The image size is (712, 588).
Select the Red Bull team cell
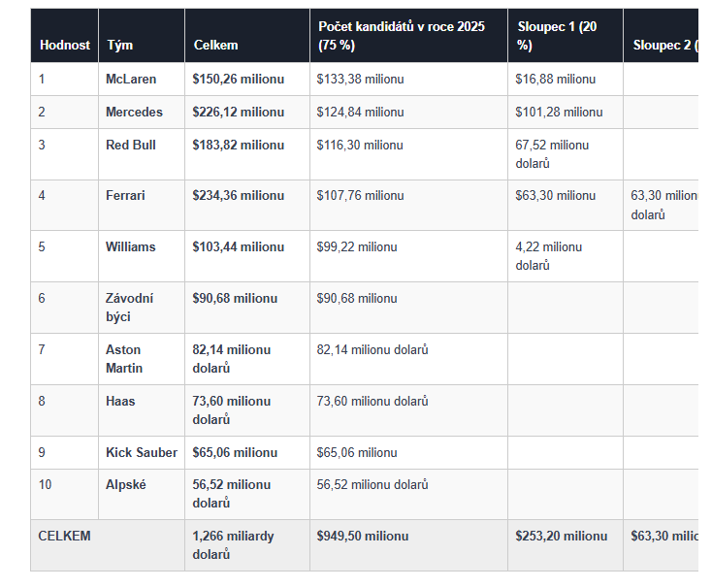click(x=131, y=146)
